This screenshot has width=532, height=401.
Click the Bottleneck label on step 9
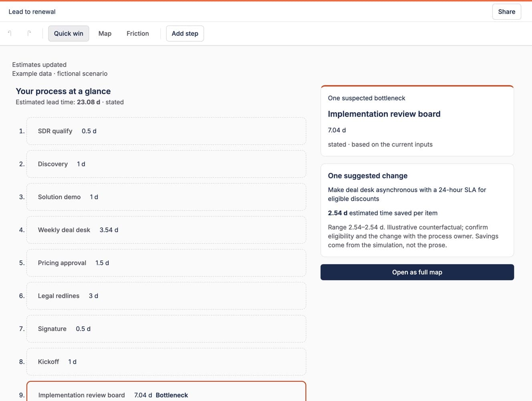172,395
